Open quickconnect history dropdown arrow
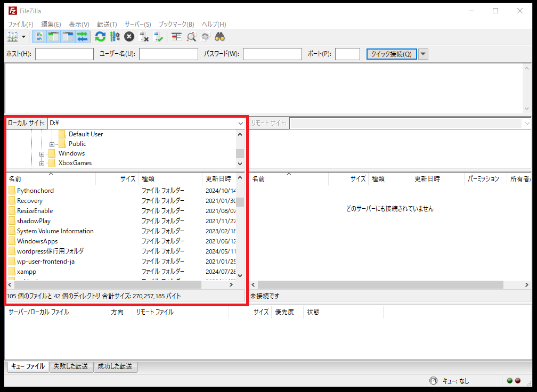This screenshot has width=537, height=392. point(423,54)
